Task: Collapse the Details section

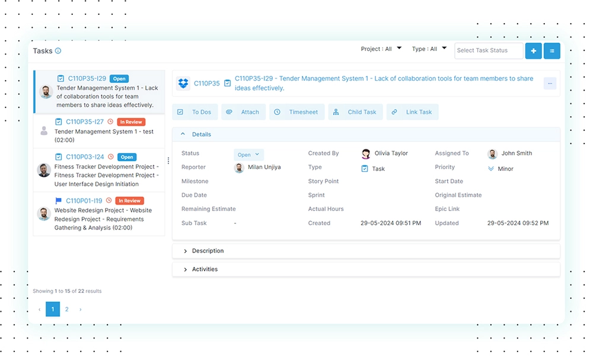Action: pyautogui.click(x=183, y=135)
